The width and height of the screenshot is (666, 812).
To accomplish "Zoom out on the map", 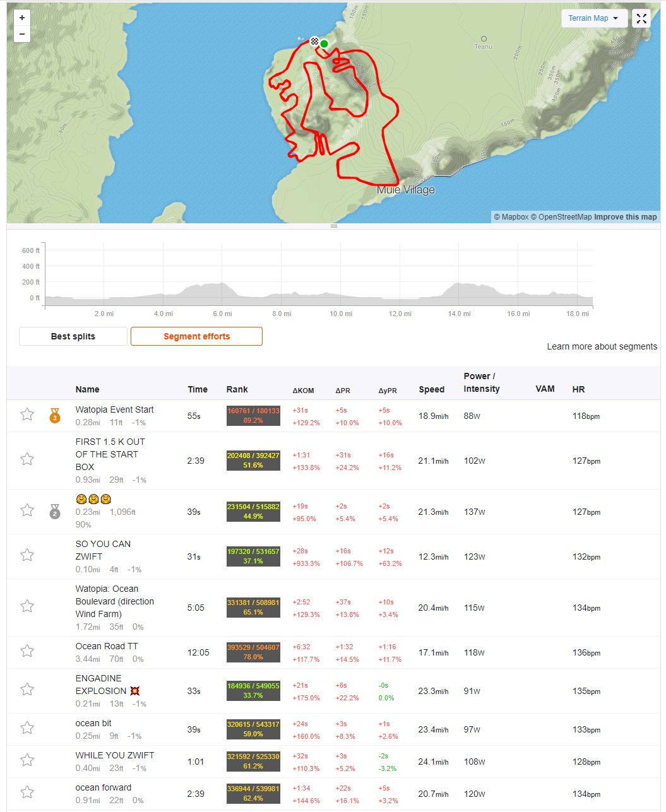I will [22, 34].
